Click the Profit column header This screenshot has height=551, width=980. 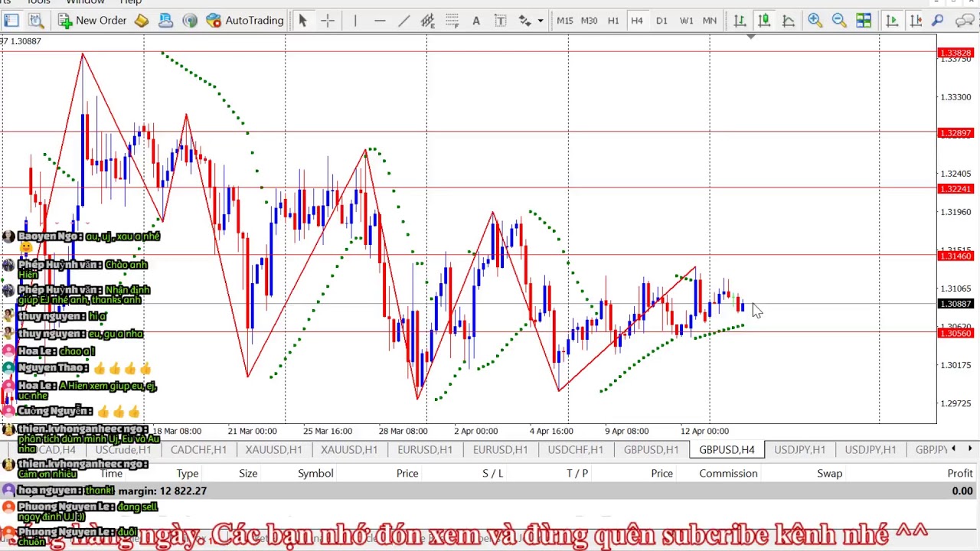pyautogui.click(x=960, y=474)
